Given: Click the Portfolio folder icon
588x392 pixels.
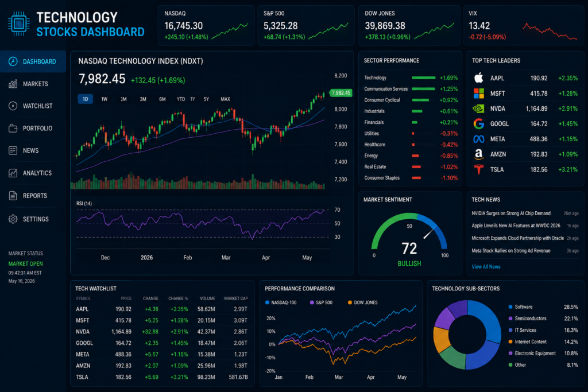Looking at the screenshot, I should 13,128.
